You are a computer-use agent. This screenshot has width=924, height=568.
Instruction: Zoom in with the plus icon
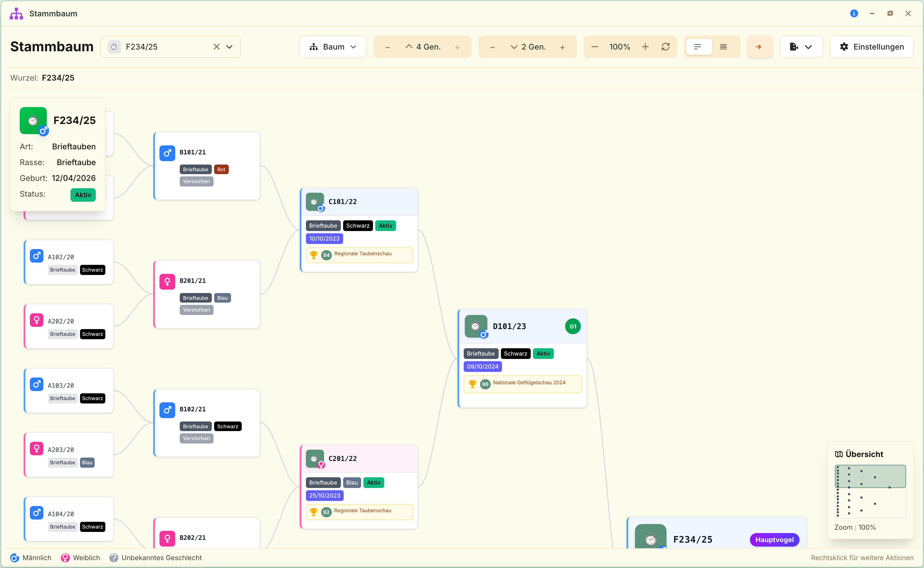coord(645,46)
